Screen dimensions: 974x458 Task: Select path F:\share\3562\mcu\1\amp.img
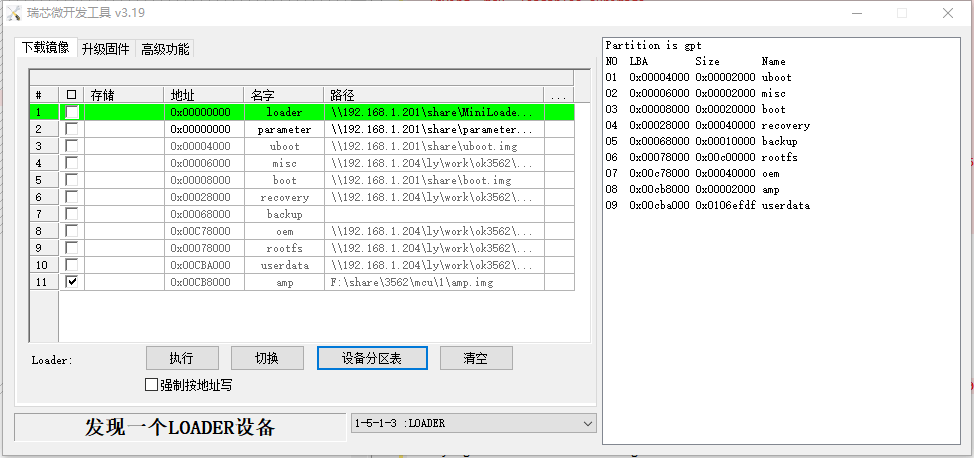point(434,282)
